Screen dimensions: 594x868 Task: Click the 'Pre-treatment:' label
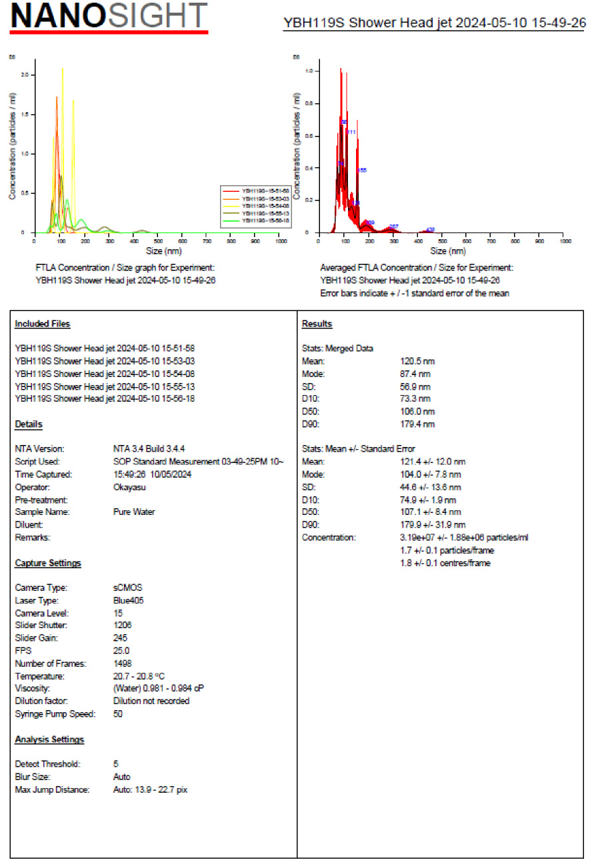tap(40, 500)
